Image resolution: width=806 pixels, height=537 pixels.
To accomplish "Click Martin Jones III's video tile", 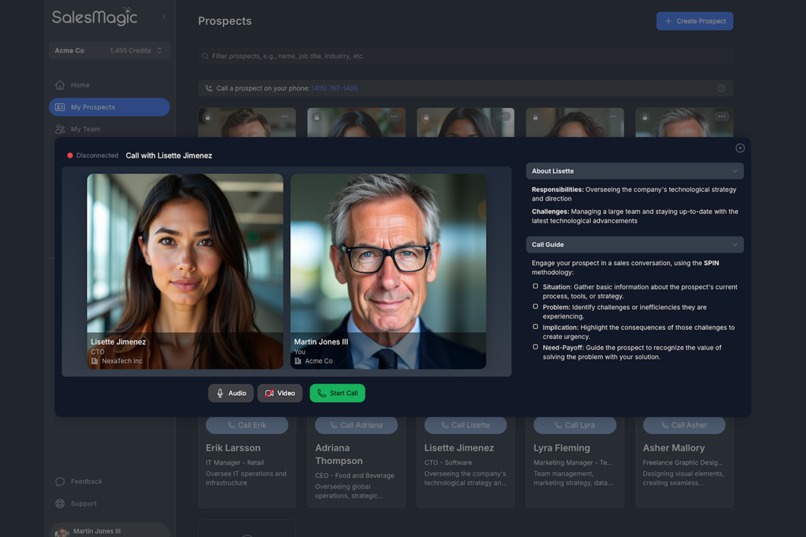I will (388, 271).
